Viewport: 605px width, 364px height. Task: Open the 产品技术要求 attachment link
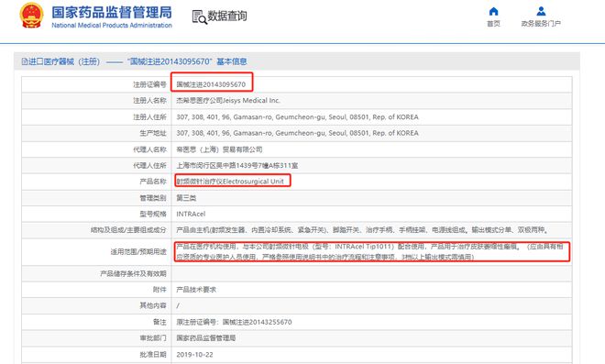(x=196, y=290)
